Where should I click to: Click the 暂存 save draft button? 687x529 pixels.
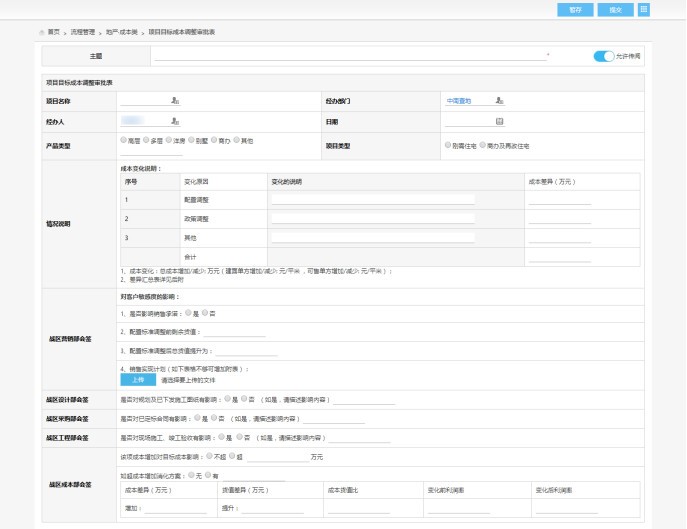tap(575, 9)
